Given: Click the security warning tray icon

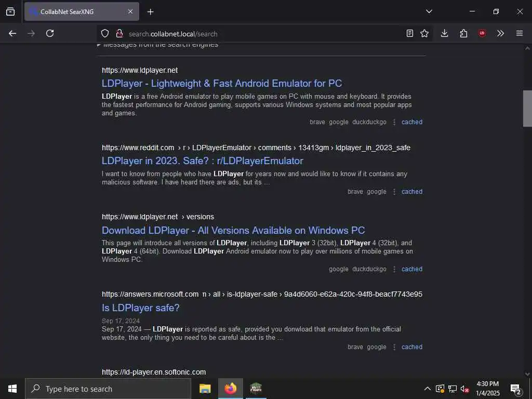Looking at the screenshot, I should tap(440, 389).
